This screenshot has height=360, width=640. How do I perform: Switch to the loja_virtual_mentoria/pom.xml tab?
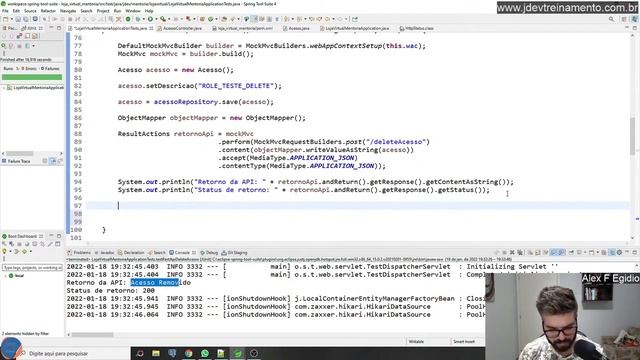242,29
